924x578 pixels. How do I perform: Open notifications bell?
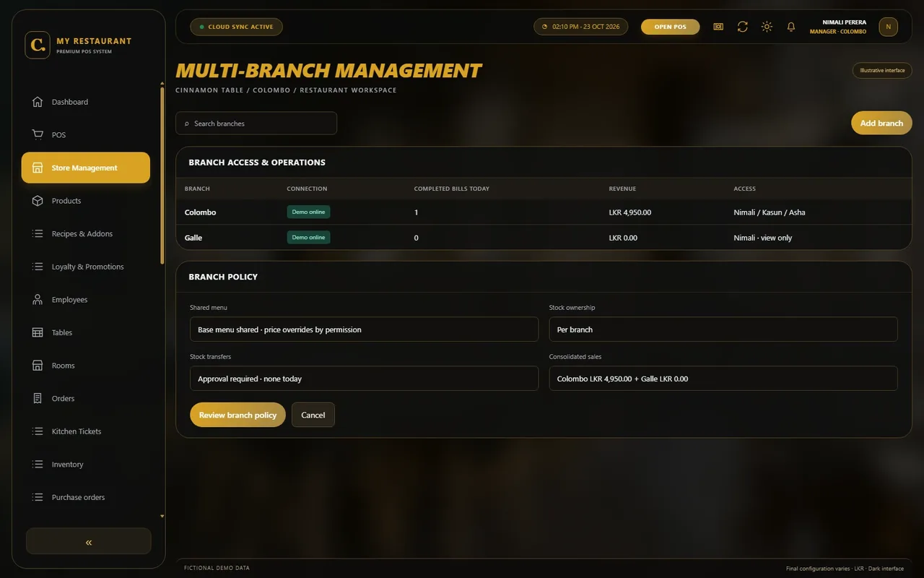coord(791,27)
